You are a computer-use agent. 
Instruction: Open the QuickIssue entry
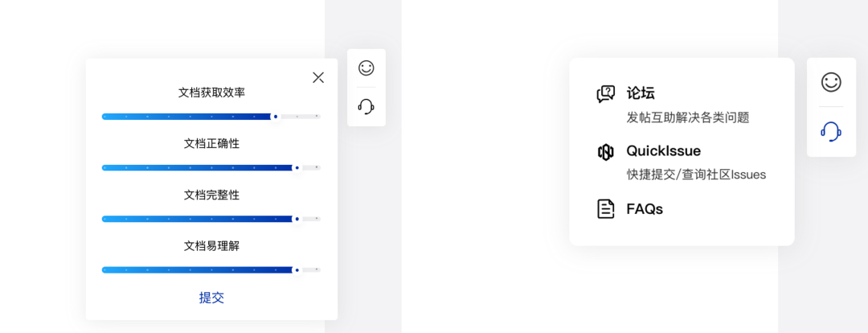point(664,150)
